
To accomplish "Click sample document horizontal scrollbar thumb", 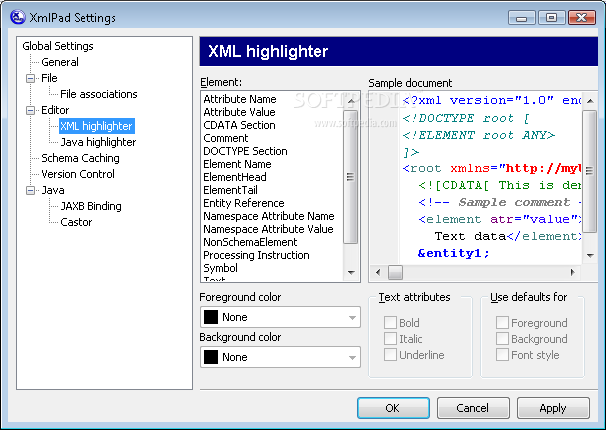I will coord(395,272).
